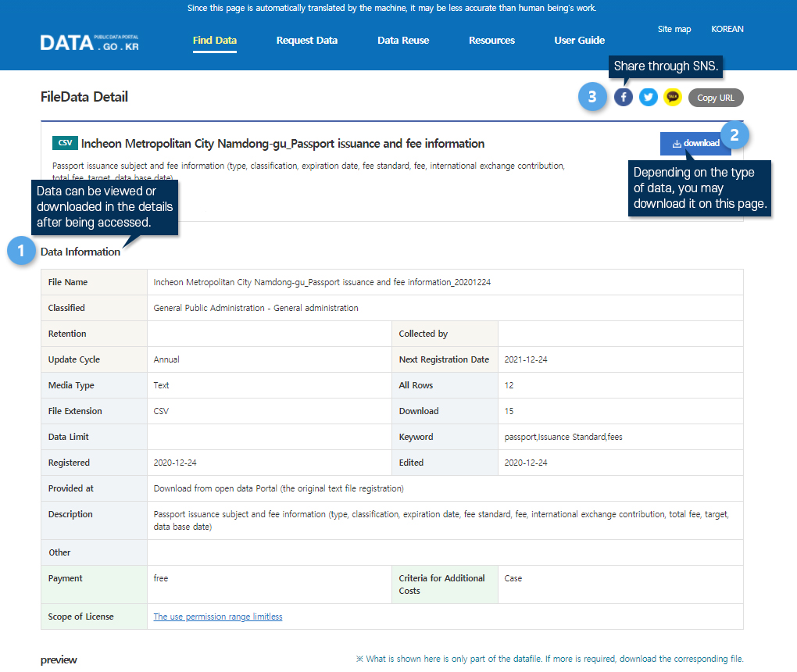797x672 pixels.
Task: Open the Find Data menu
Action: tap(215, 41)
